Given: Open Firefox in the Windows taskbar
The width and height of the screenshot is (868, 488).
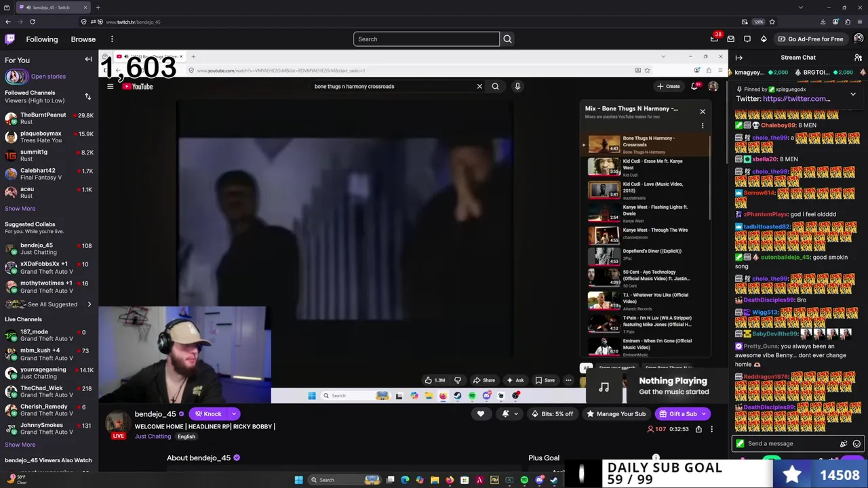Looking at the screenshot, I should click(450, 480).
